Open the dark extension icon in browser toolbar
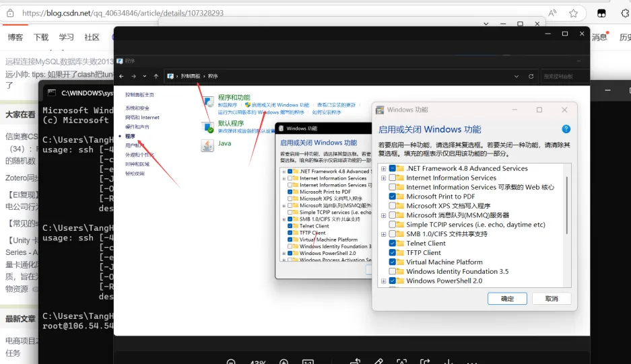 [x=601, y=13]
